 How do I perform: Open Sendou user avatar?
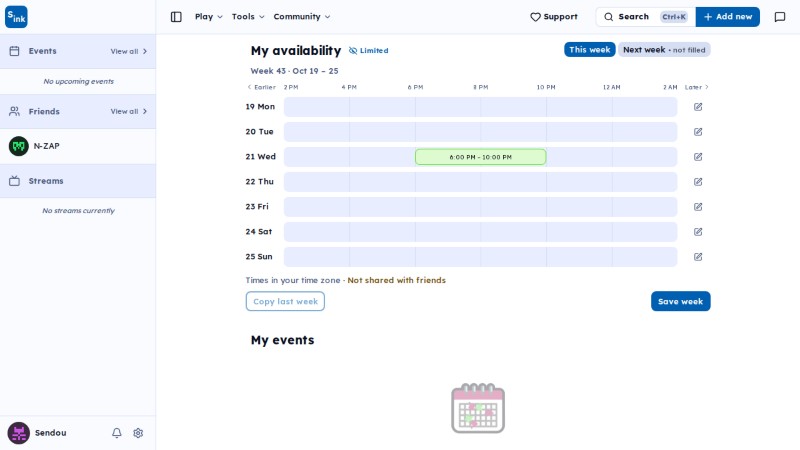tap(19, 433)
